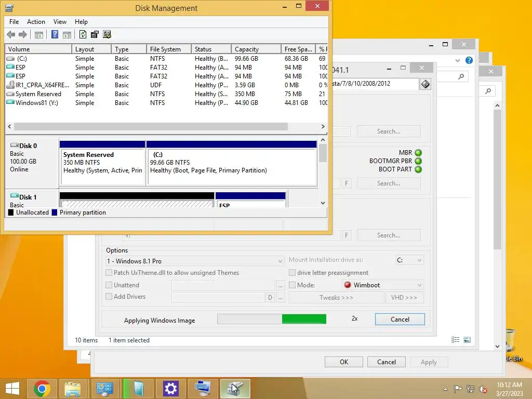The width and height of the screenshot is (532, 399).
Task: Click the Disk 1 drive icon
Action: [14, 196]
